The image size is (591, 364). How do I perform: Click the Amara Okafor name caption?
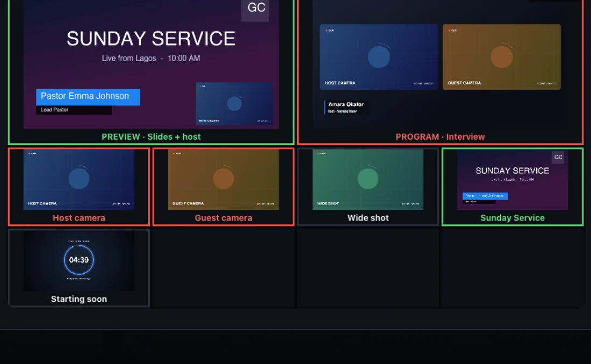(x=345, y=107)
